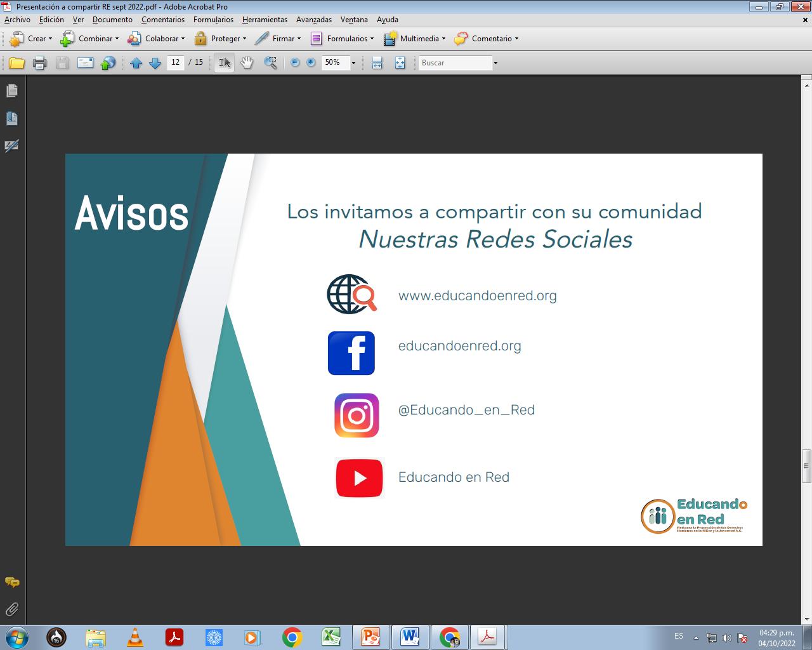Click the Avisos slide heading

132,214
